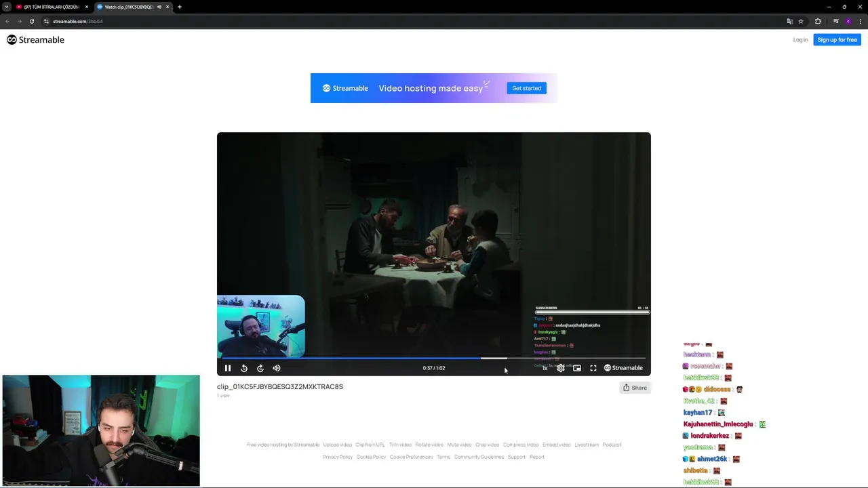Click chat username Kajuhanettin_Imlecoglu

tap(718, 424)
